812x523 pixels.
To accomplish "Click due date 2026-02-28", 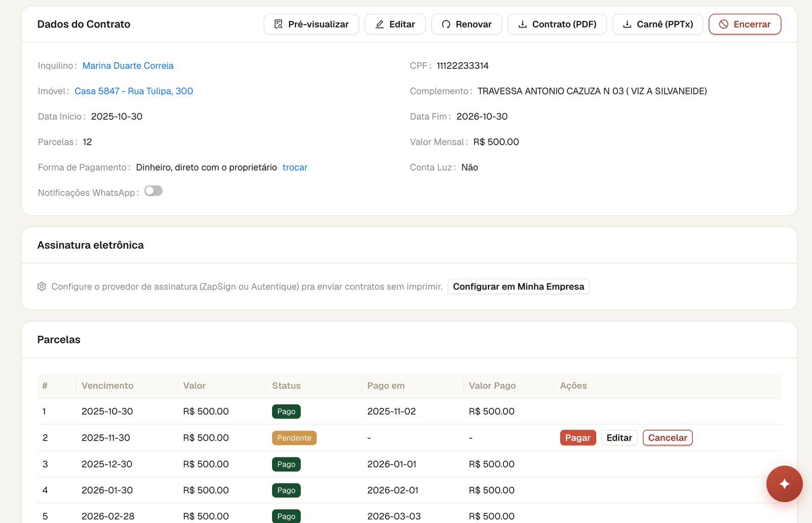I will (108, 516).
